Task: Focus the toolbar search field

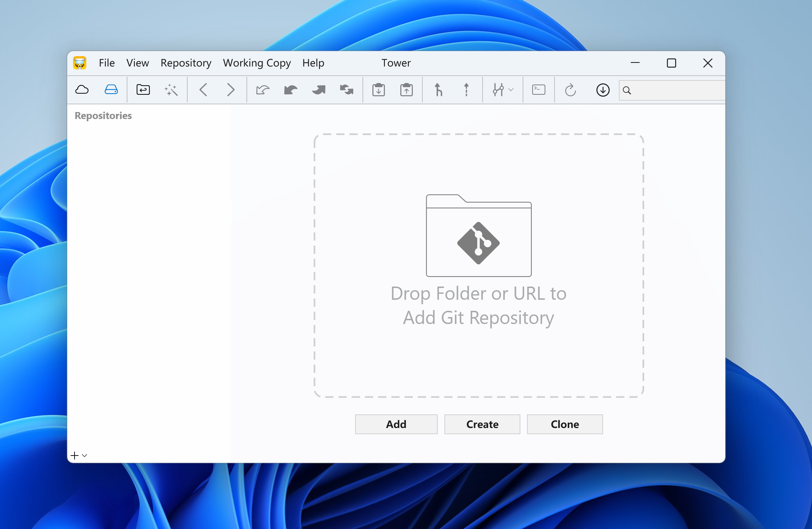Action: click(x=672, y=90)
